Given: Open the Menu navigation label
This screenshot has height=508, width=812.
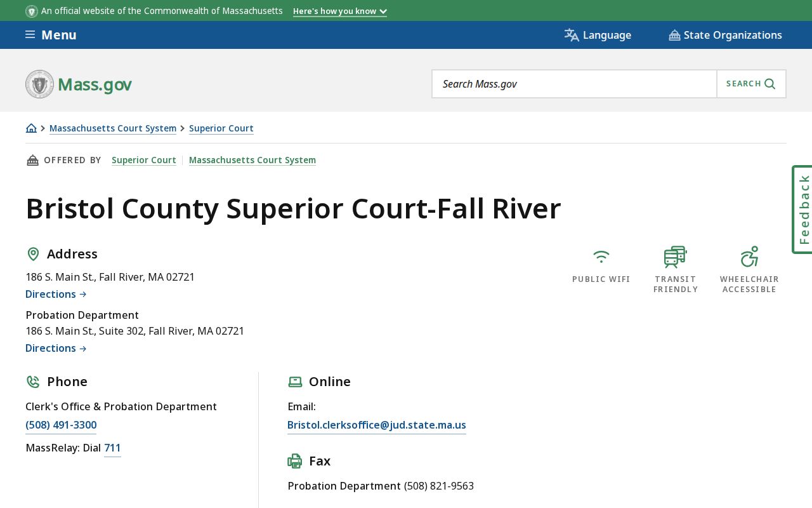Looking at the screenshot, I should (x=59, y=35).
